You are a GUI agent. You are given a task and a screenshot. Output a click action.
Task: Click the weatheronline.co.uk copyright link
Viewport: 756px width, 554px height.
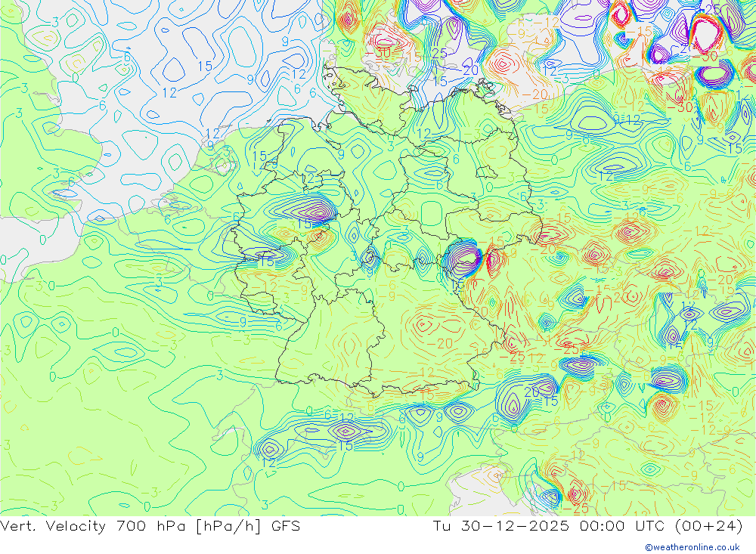(692, 547)
